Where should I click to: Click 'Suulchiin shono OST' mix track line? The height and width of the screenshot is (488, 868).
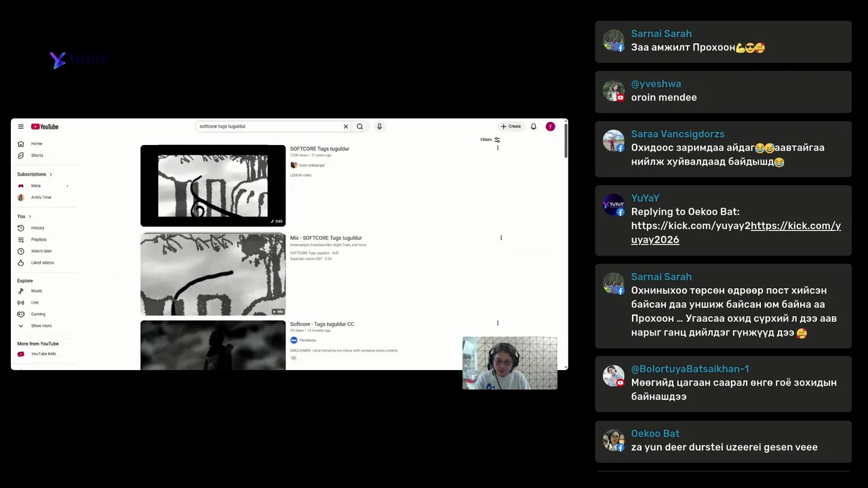[311, 259]
